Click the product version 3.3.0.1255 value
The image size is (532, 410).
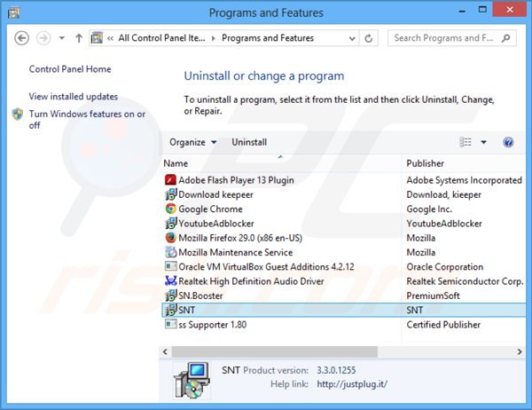pos(336,370)
